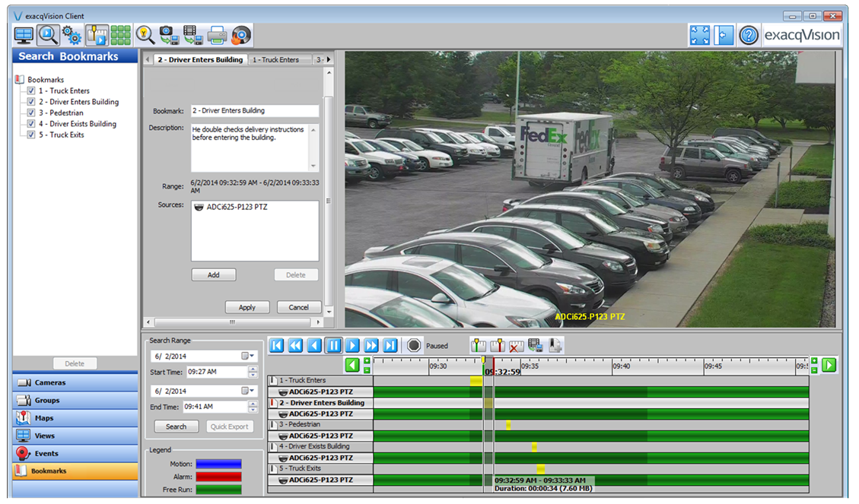The width and height of the screenshot is (859, 504).
Task: Open the print icon to print an image
Action: [x=216, y=34]
